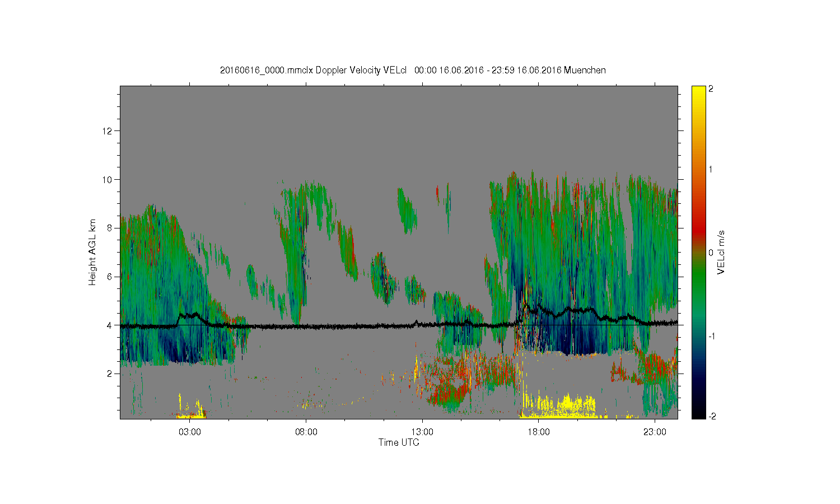Viewport: 840px width, 504px height.
Task: Click the '13:00' time tick label
Action: pos(422,432)
